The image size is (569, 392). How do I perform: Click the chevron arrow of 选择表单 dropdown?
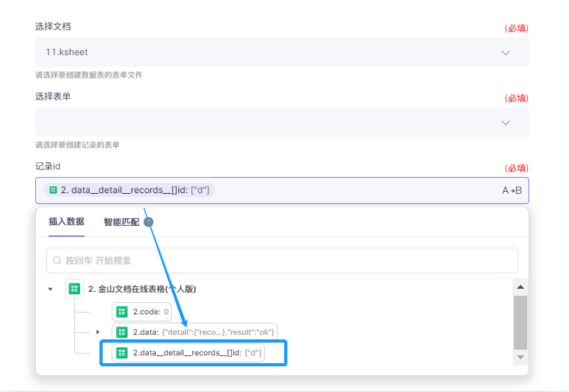tap(506, 123)
